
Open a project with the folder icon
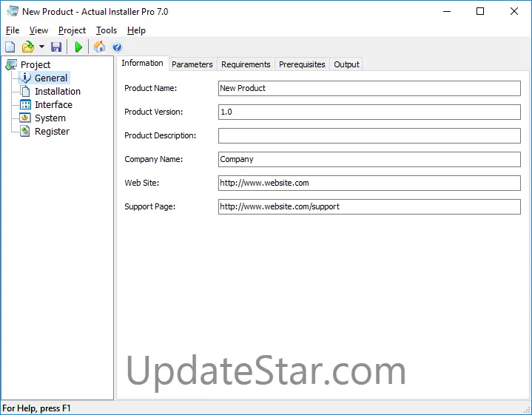click(28, 47)
